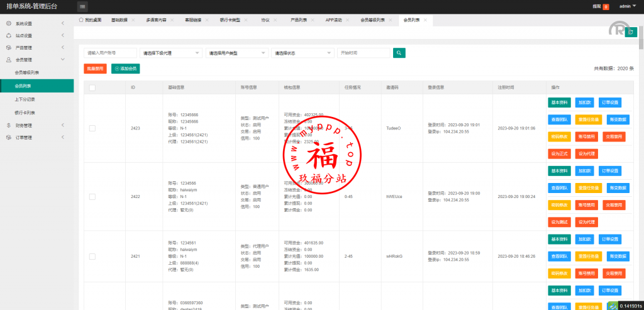This screenshot has width=644, height=310.
Task: Open 上下分记录 in the sidebar
Action: (x=25, y=99)
